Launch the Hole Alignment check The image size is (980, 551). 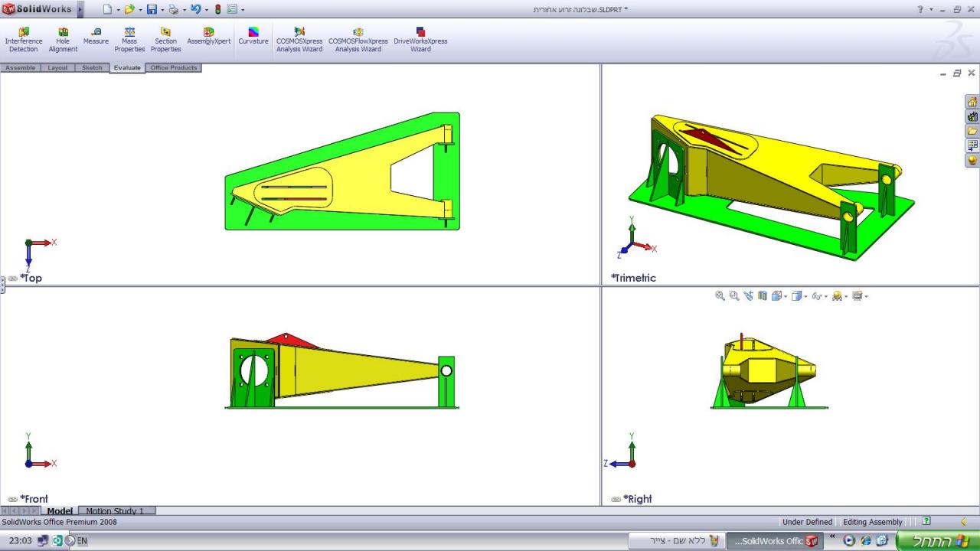(x=63, y=40)
